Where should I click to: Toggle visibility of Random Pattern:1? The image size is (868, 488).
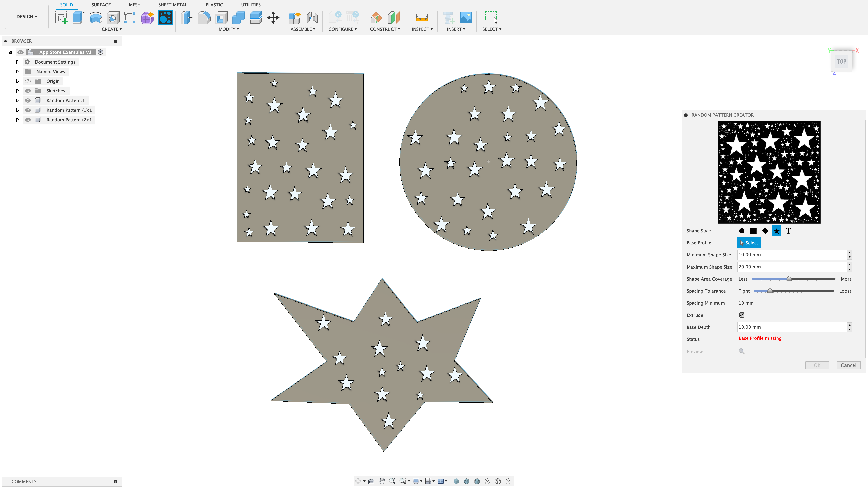[28, 100]
